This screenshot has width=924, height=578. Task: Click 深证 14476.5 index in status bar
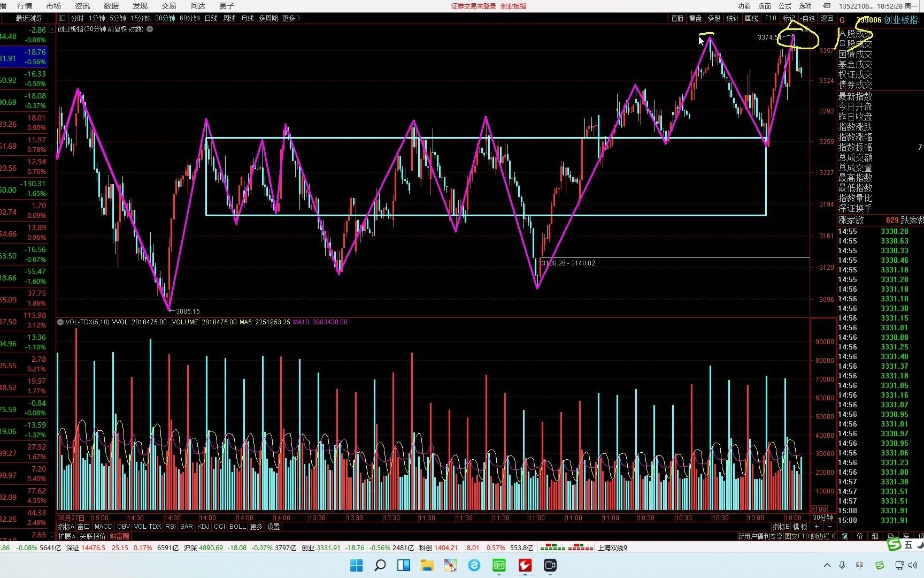click(86, 547)
